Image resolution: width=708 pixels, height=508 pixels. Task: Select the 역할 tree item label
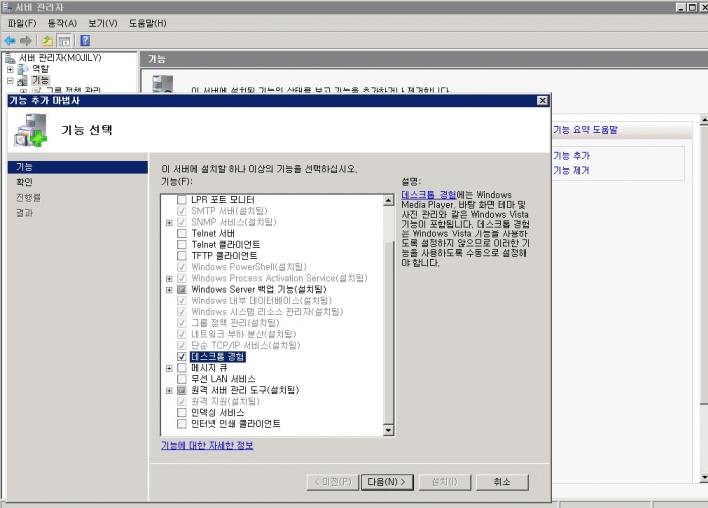(x=40, y=69)
